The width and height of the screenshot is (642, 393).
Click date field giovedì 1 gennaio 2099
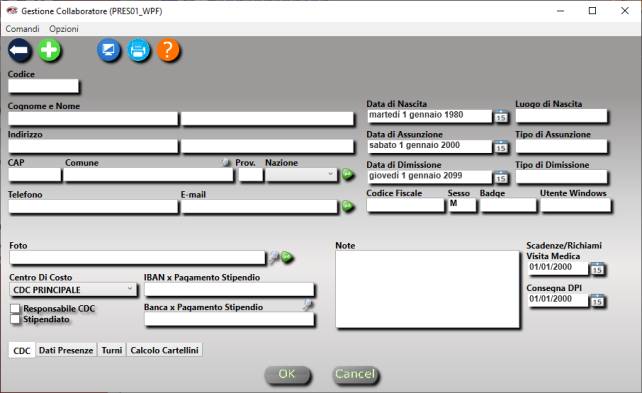(429, 177)
